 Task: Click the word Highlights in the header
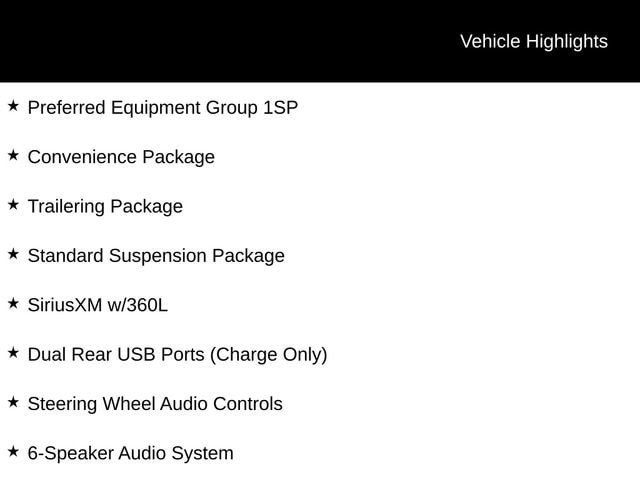(567, 42)
